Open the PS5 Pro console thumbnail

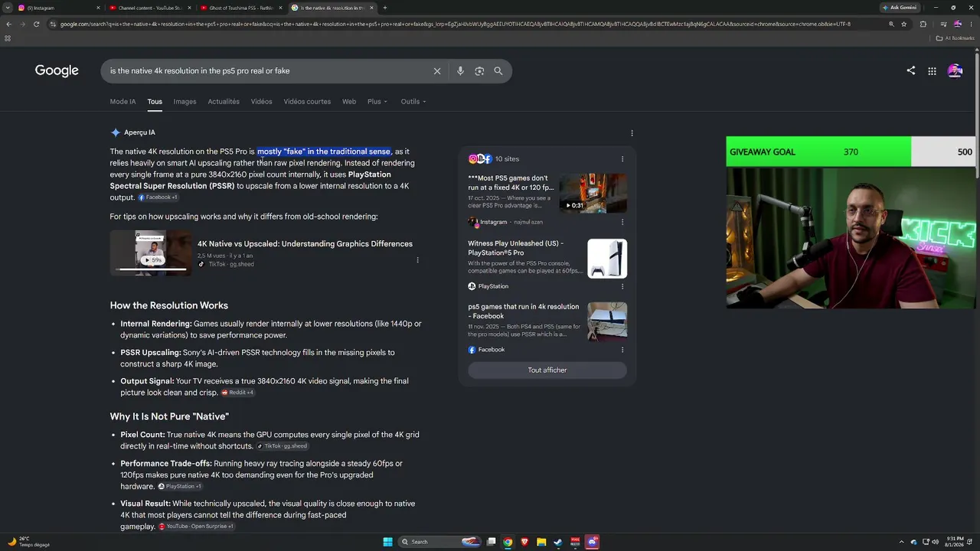[x=607, y=259]
